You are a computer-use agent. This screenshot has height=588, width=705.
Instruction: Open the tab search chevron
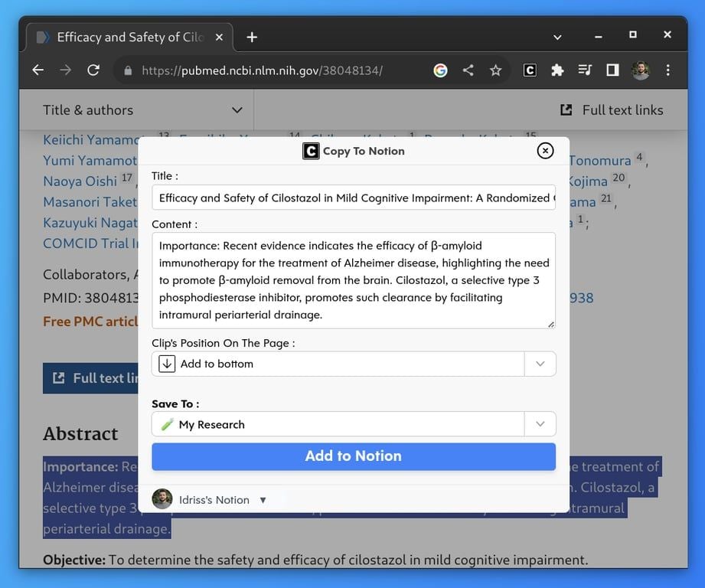557,38
